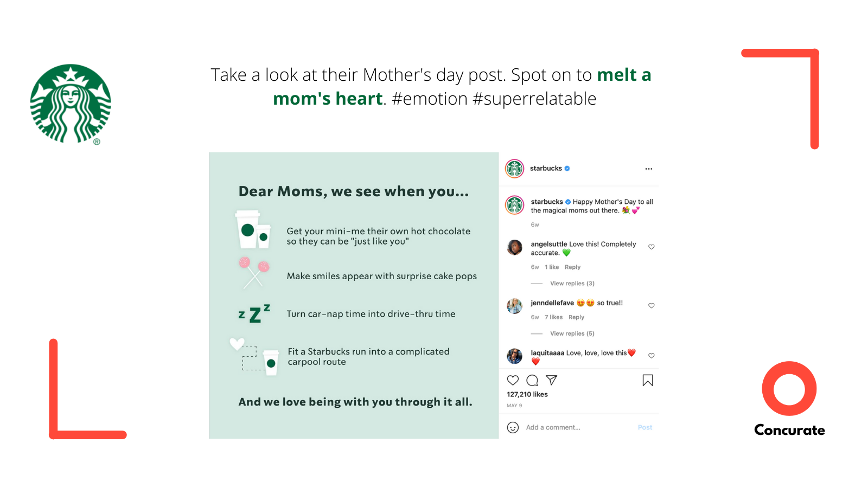The width and height of the screenshot is (868, 488).
Task: Click the Mother's Day post image
Action: (354, 296)
